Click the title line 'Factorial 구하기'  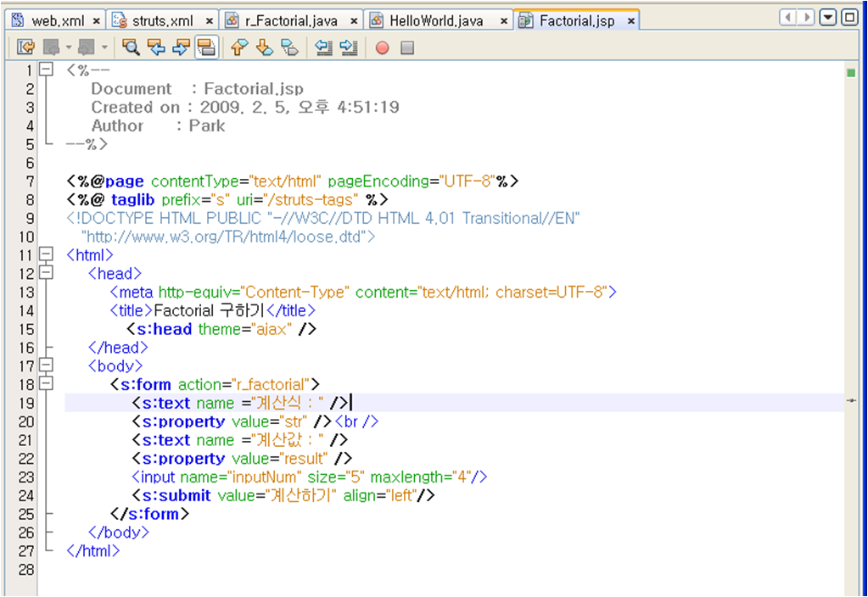point(213,310)
